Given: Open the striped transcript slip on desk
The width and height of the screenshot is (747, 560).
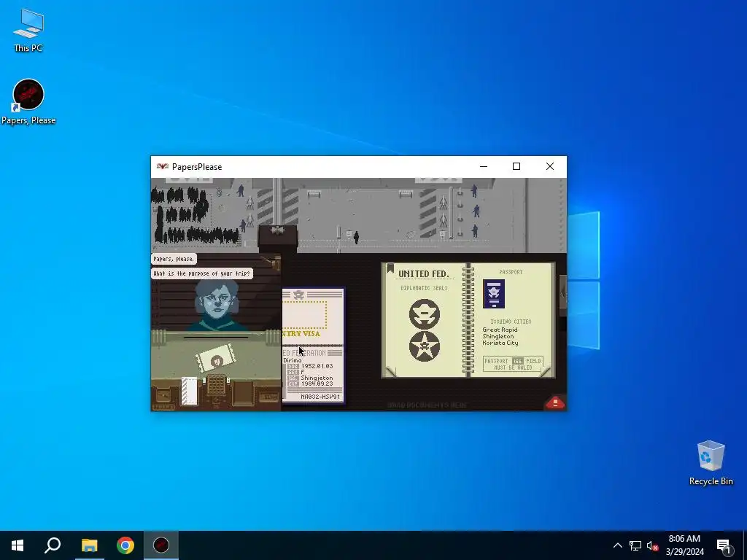Looking at the screenshot, I should (x=189, y=391).
